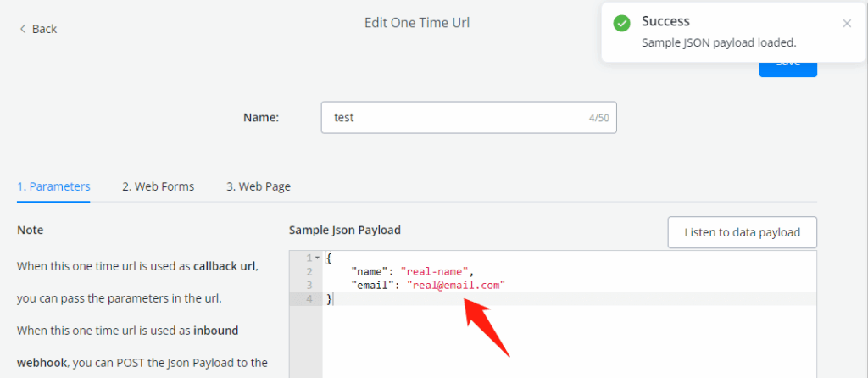The height and width of the screenshot is (378, 868).
Task: Open the Web Forms tab
Action: (x=158, y=186)
